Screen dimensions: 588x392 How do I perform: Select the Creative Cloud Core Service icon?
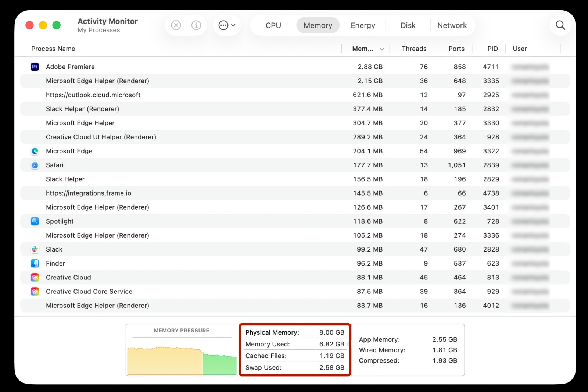[35, 292]
